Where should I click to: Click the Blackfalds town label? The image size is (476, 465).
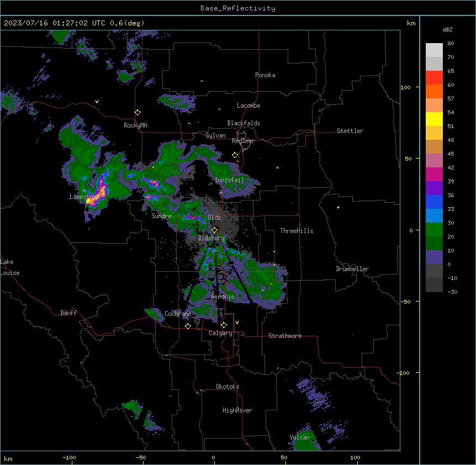244,123
